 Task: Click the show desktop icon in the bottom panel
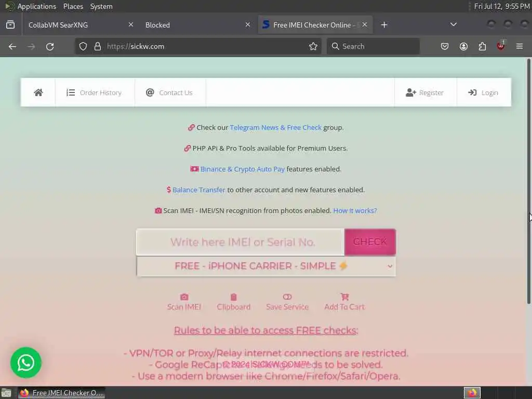[6, 393]
